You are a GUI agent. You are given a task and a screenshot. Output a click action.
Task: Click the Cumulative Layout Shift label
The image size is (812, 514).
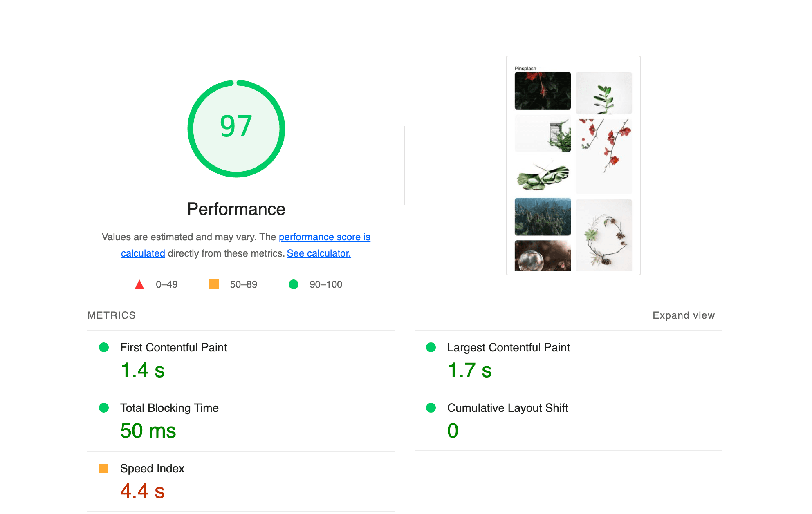pyautogui.click(x=507, y=408)
